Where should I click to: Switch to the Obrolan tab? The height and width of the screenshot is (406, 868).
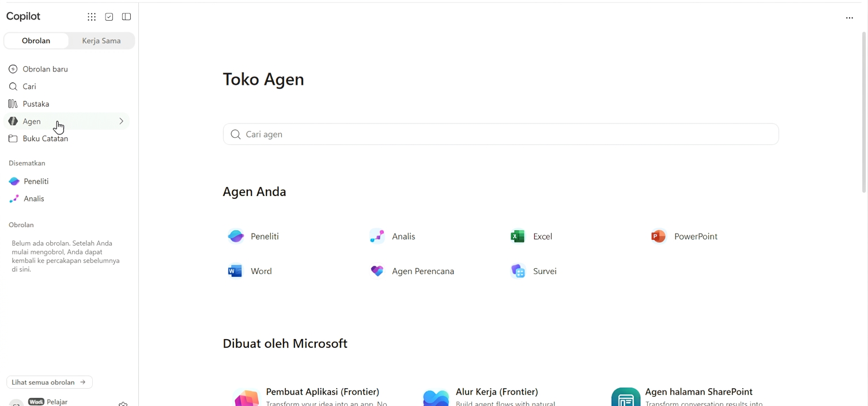(x=36, y=41)
